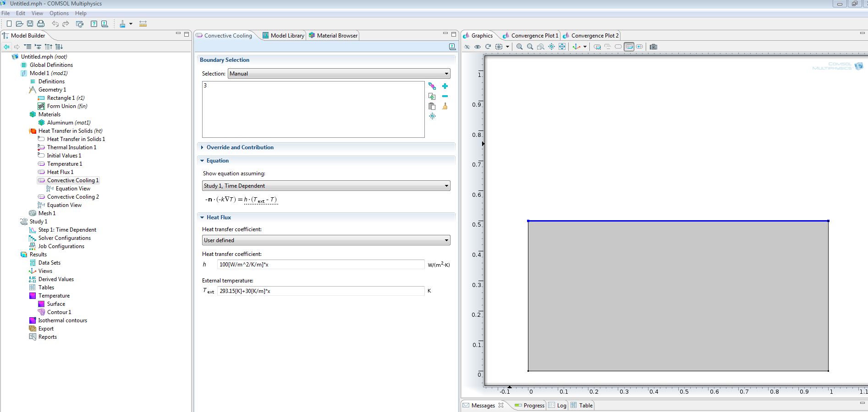This screenshot has width=868, height=412.
Task: Click the External temperature input field
Action: pyautogui.click(x=320, y=291)
